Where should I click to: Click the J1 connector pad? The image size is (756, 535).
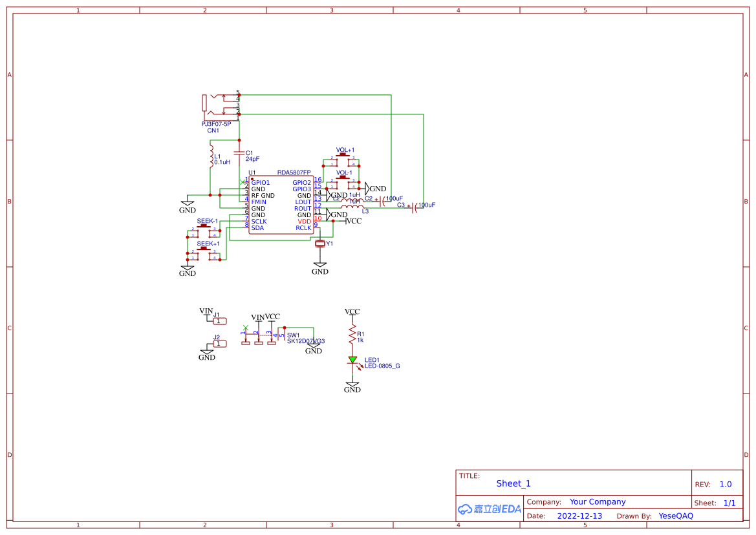click(x=220, y=320)
